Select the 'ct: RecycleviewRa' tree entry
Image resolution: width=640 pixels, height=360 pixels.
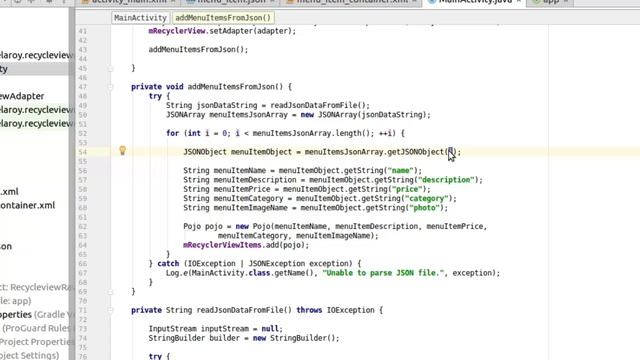[x=36, y=287]
